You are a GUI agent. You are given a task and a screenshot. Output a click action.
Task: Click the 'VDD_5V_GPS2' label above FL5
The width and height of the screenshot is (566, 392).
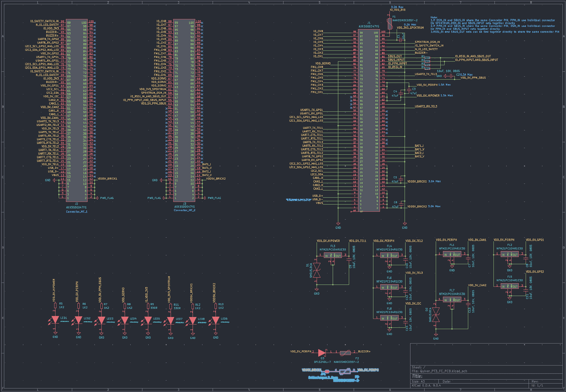(535, 272)
